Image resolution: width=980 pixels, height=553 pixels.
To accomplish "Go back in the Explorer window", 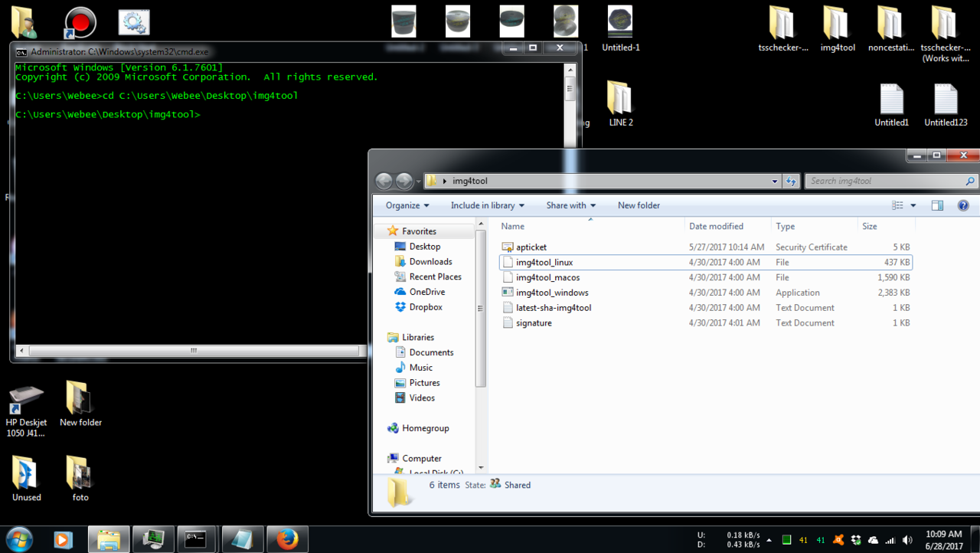I will tap(384, 182).
